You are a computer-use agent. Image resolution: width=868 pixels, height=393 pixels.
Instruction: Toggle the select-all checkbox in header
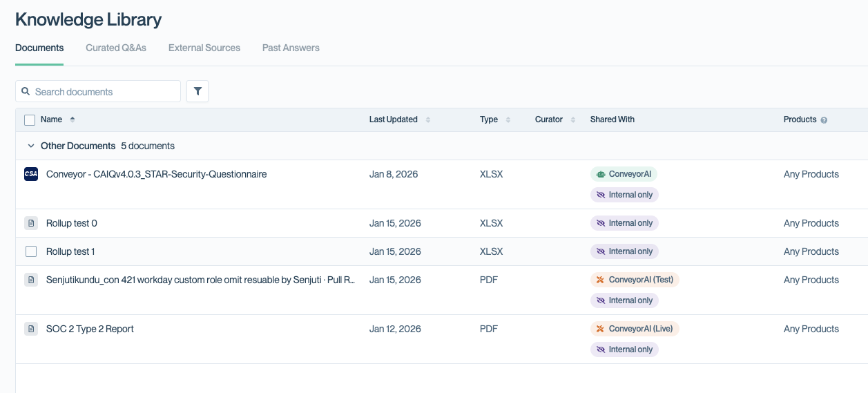[30, 120]
